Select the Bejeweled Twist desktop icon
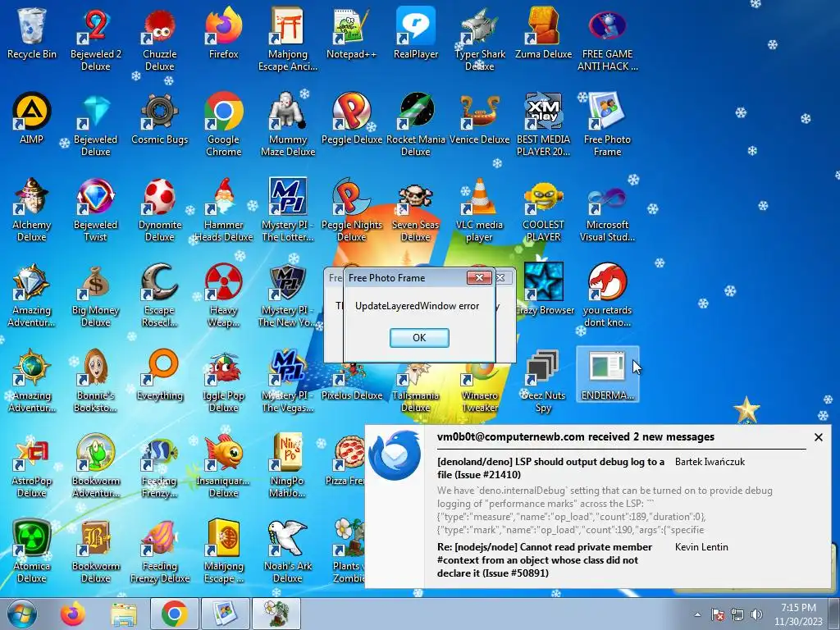 (96, 211)
